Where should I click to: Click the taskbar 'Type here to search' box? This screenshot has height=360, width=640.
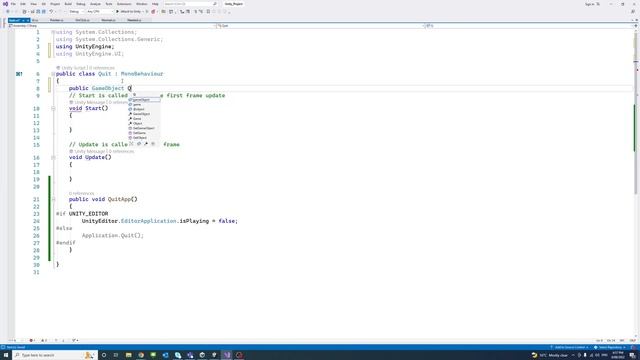coord(55,355)
